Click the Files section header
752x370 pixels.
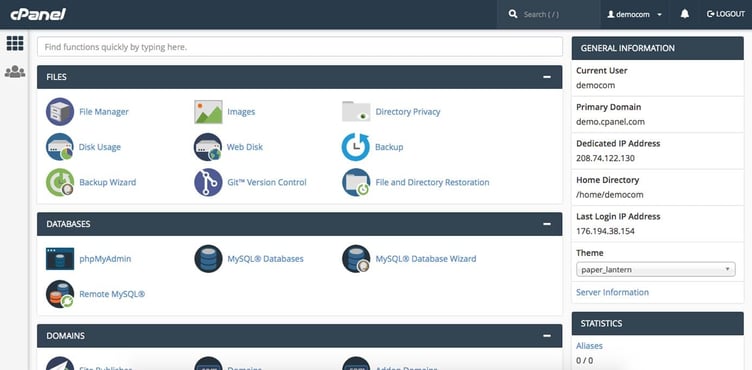[299, 77]
